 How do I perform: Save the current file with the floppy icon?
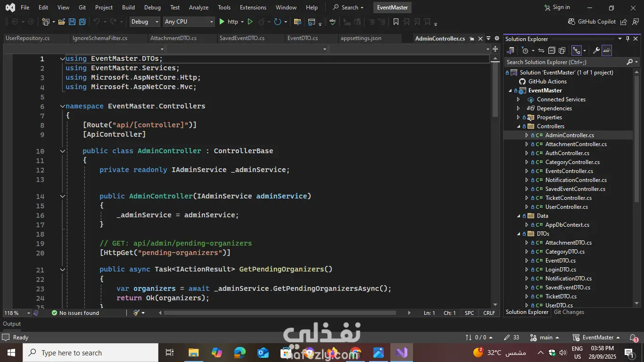pos(72,22)
